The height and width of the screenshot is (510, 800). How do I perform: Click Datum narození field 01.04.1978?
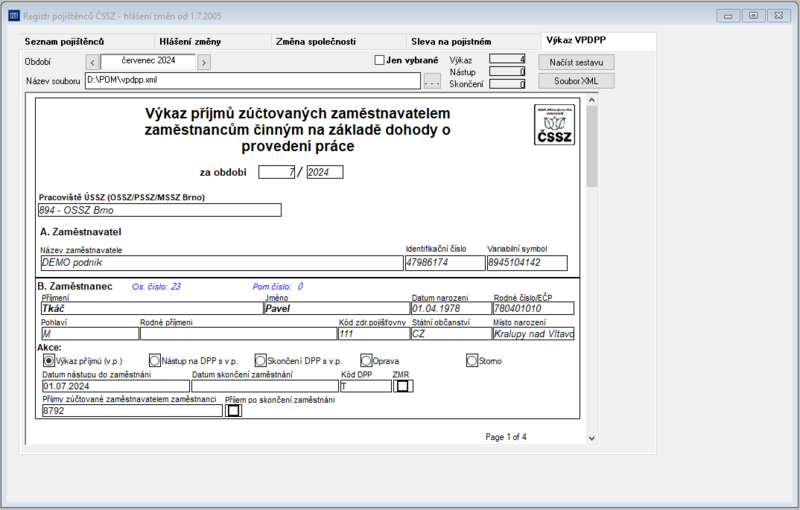click(x=451, y=308)
